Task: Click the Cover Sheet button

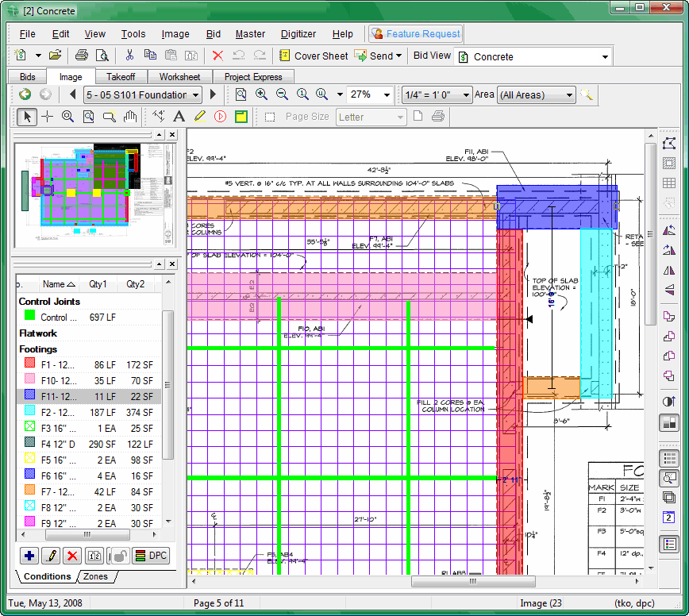Action: click(x=314, y=56)
